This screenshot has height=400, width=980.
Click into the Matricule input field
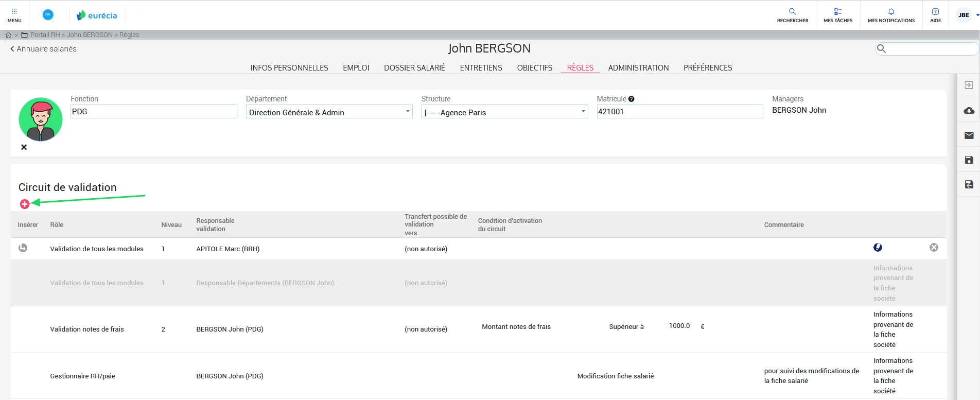click(x=679, y=112)
